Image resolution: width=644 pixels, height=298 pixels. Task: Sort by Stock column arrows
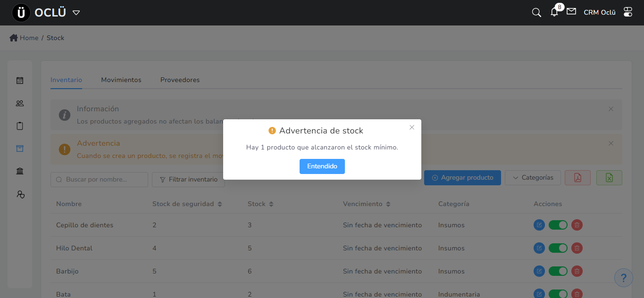[271, 204]
